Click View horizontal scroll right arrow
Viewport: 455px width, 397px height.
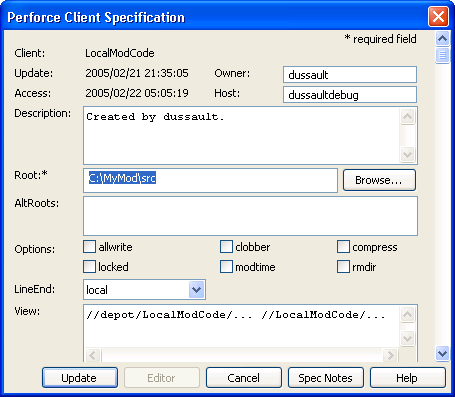390,355
